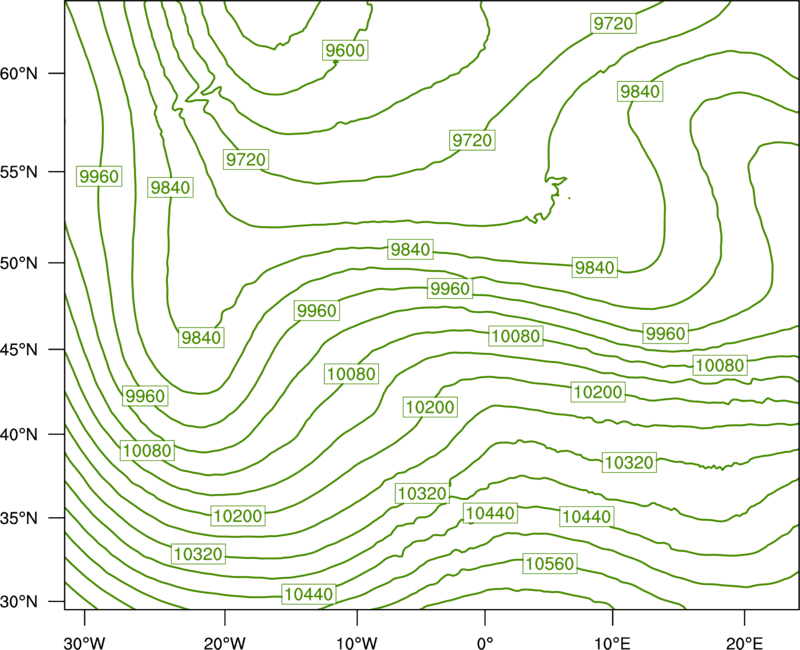The height and width of the screenshot is (650, 800).
Task: Pick the northernmost 9720 contour label
Action: coord(613,23)
